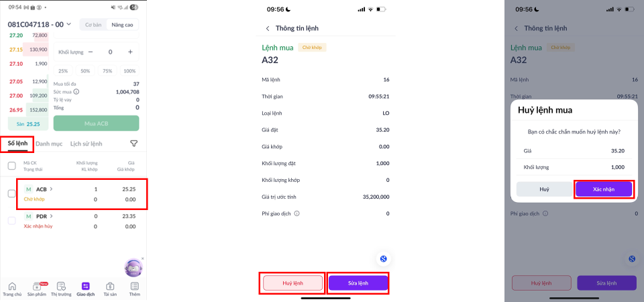Open the order list filter icon

coord(133,144)
